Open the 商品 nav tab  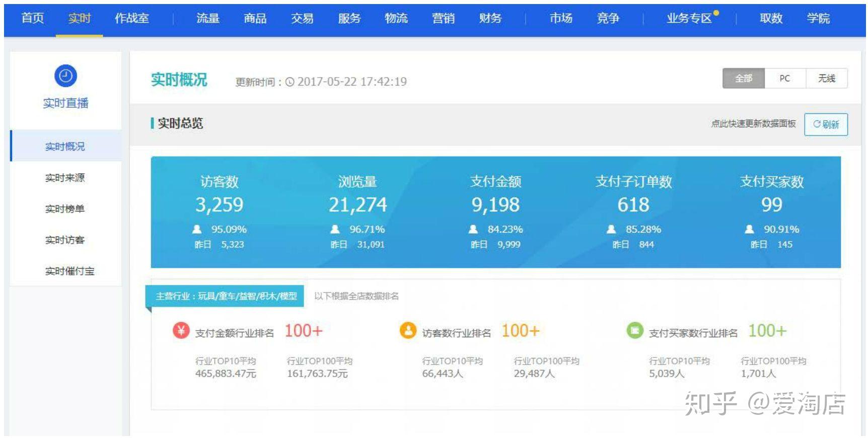click(255, 19)
